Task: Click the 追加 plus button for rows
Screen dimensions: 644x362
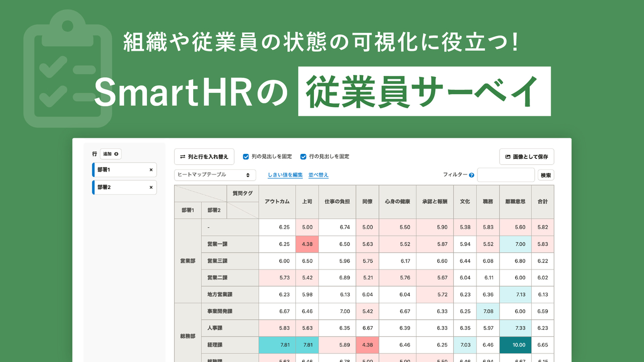Action: [x=111, y=154]
